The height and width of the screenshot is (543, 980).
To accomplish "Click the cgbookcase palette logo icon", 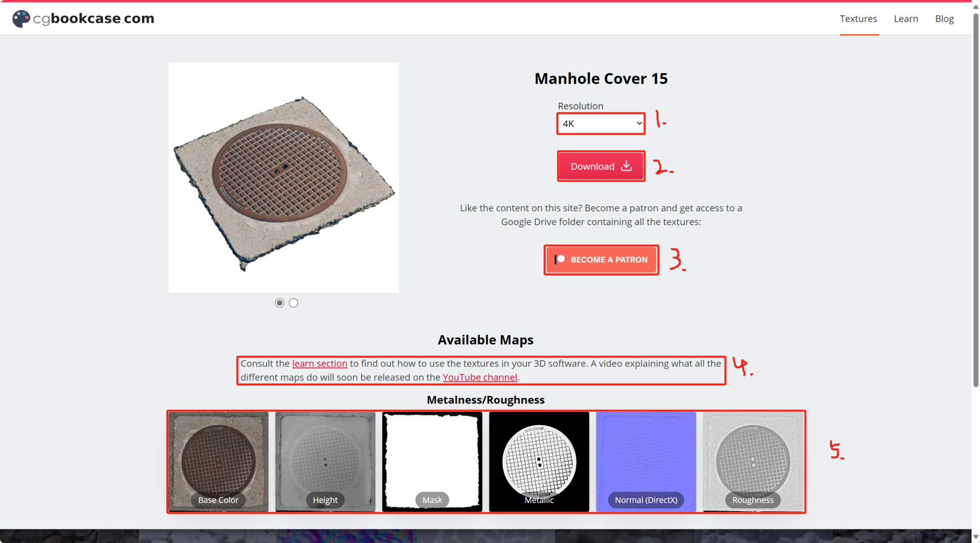I will click(x=21, y=18).
